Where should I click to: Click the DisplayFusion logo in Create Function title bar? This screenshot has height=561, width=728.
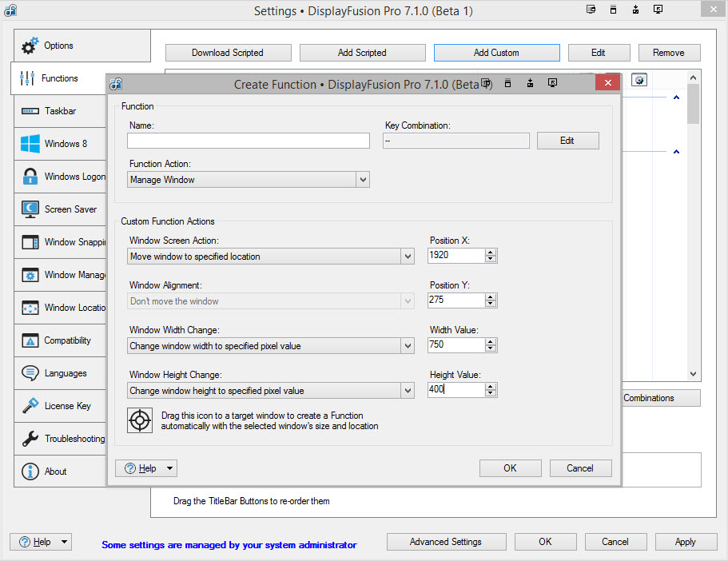click(117, 84)
